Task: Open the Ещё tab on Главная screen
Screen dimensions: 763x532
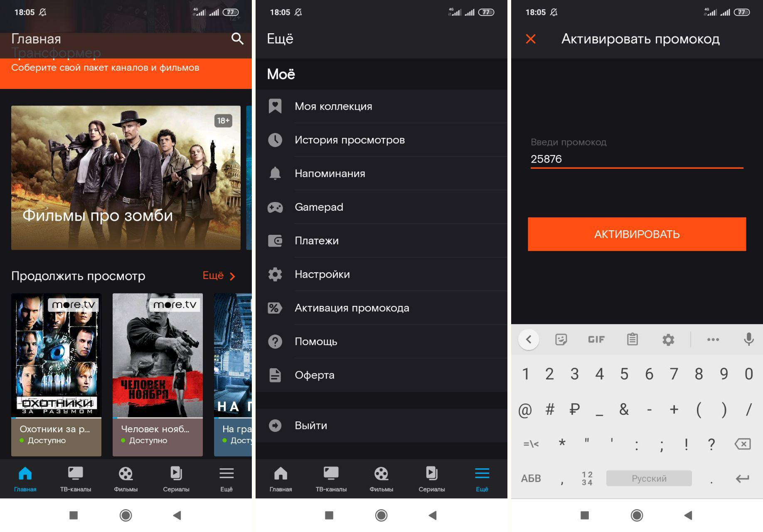Action: click(x=226, y=479)
